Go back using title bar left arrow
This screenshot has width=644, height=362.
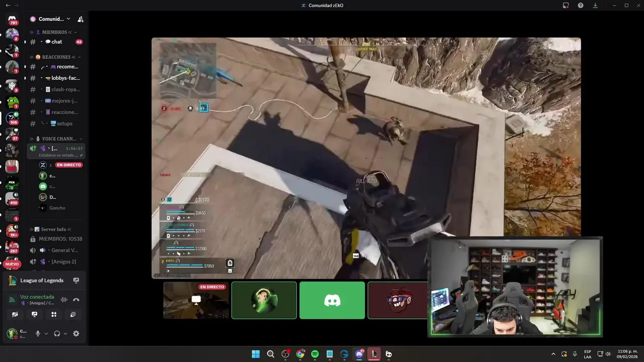tap(8, 5)
